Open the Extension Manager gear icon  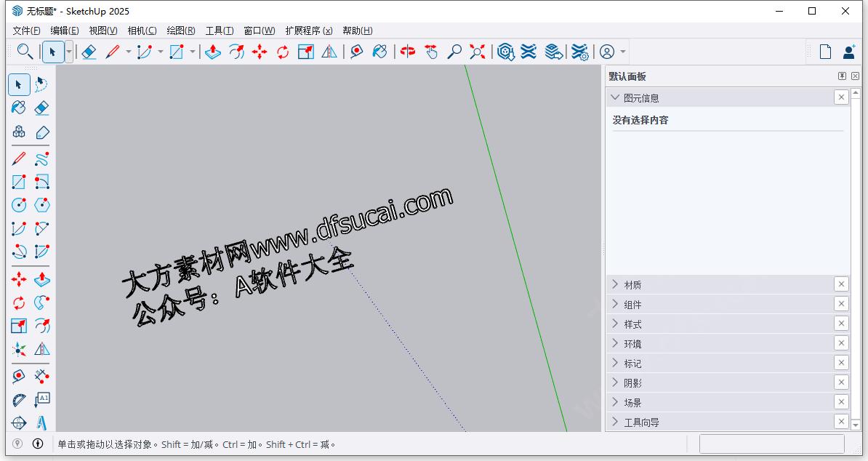(579, 52)
